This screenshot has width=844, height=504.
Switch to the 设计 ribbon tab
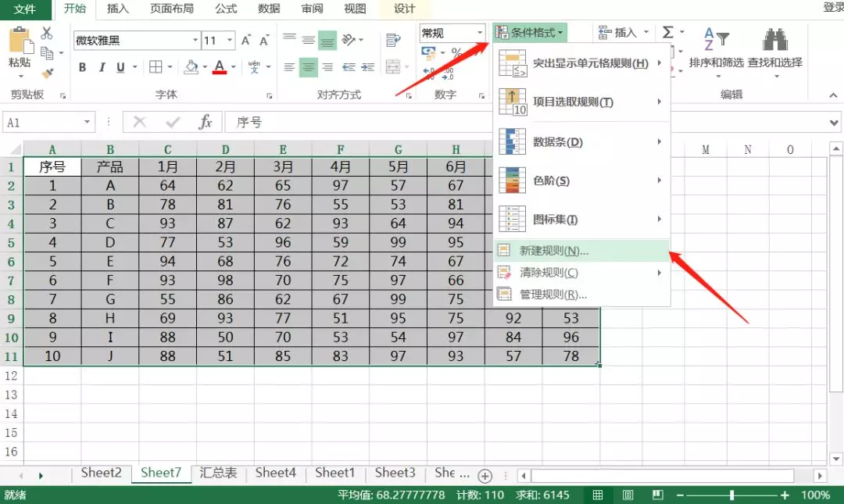(x=404, y=9)
